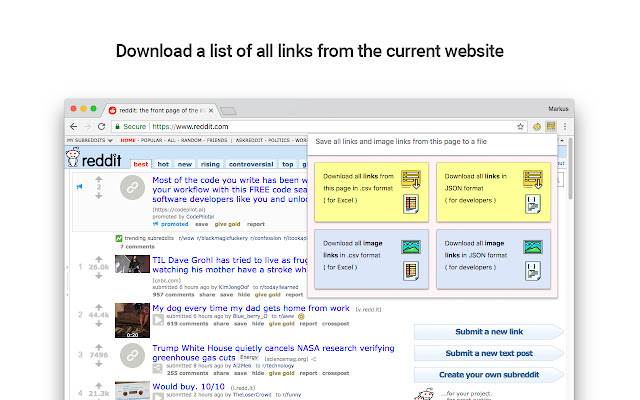Click HOME in subreddit bar
Image resolution: width=640 pixels, height=400 pixels.
pyautogui.click(x=128, y=140)
